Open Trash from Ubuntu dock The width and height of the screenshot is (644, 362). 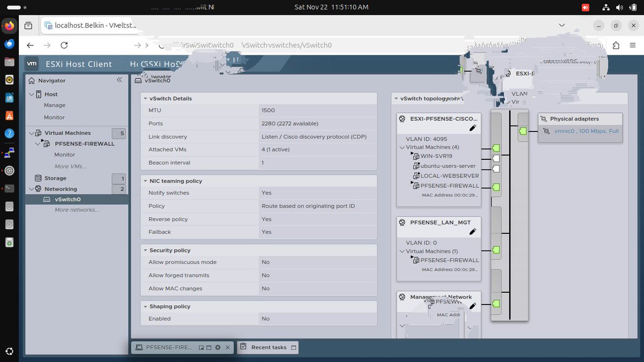pos(9,243)
